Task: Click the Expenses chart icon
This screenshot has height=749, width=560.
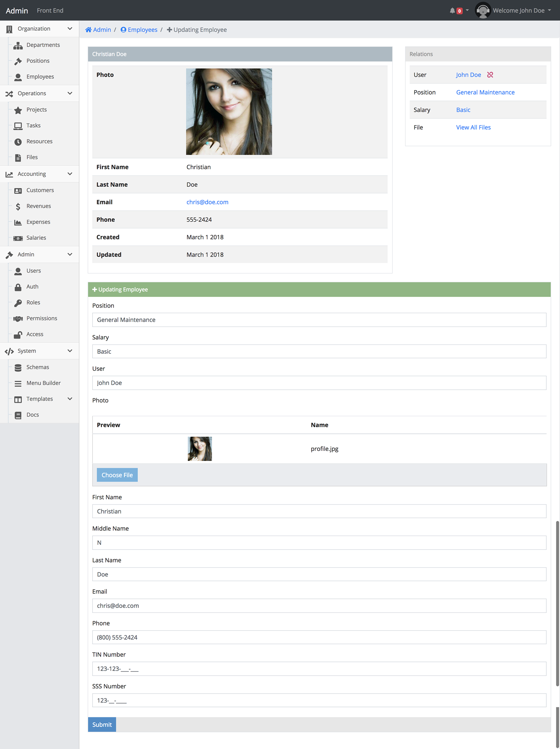Action: pyautogui.click(x=18, y=222)
